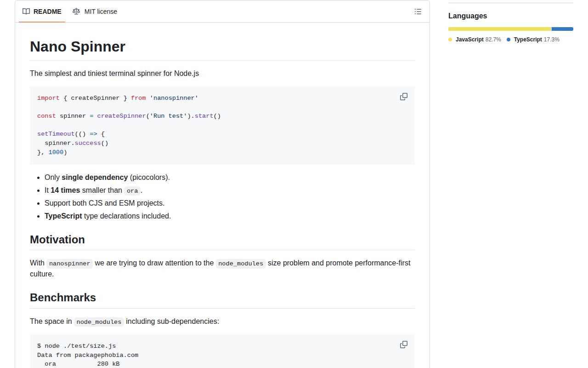Open the README tab

42,11
